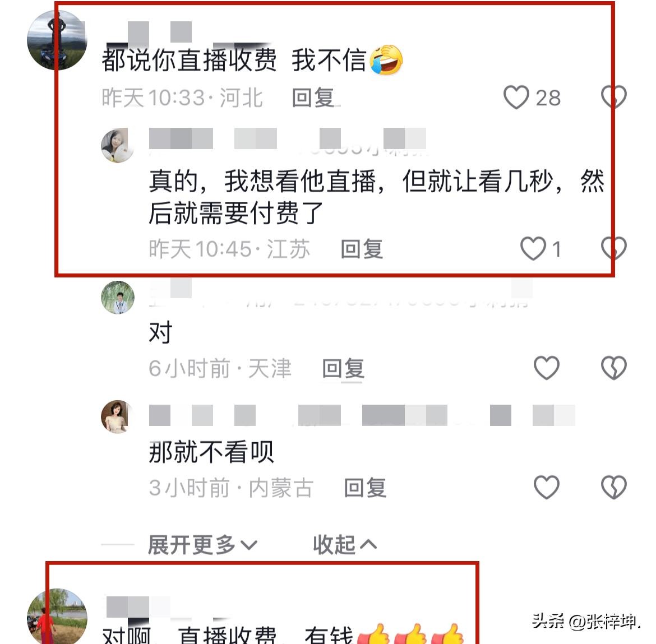The image size is (656, 644).
Task: Like the Inner Mongolia reply 那就不看呗
Action: pos(547,488)
